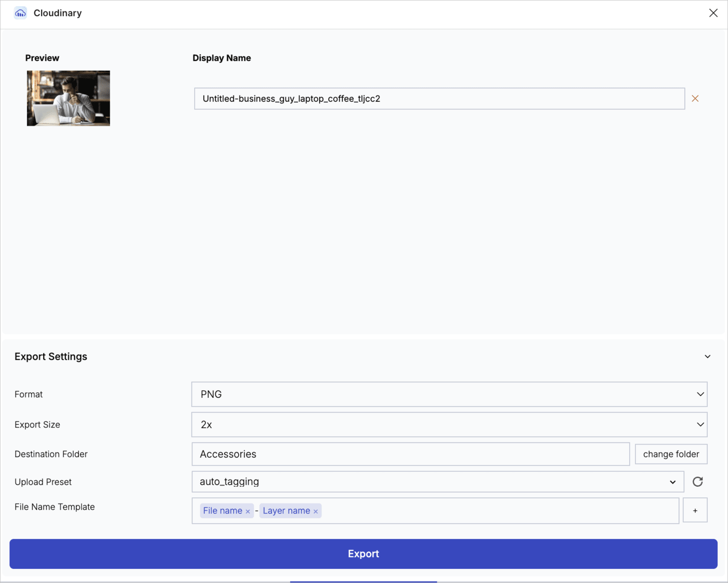The width and height of the screenshot is (728, 583).
Task: Click the Cloudinary title text
Action: pos(58,13)
